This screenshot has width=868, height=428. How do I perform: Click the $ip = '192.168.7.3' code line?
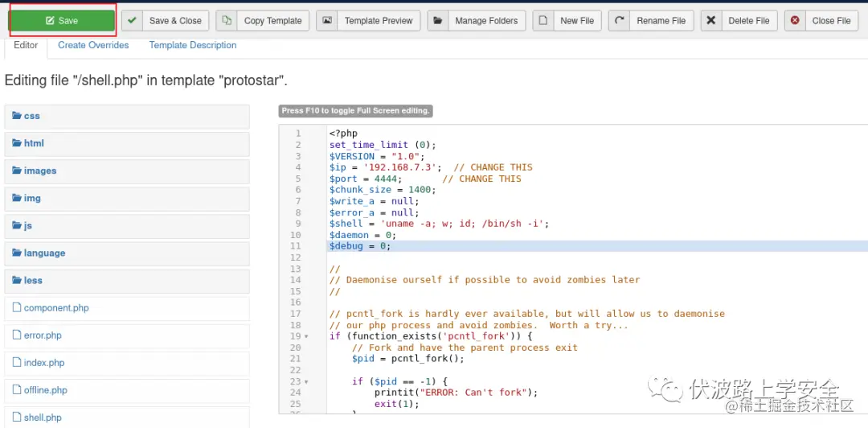coord(431,167)
